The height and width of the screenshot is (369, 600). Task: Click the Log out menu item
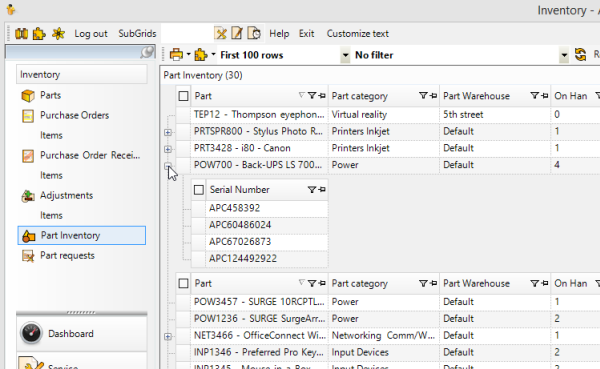click(x=91, y=34)
